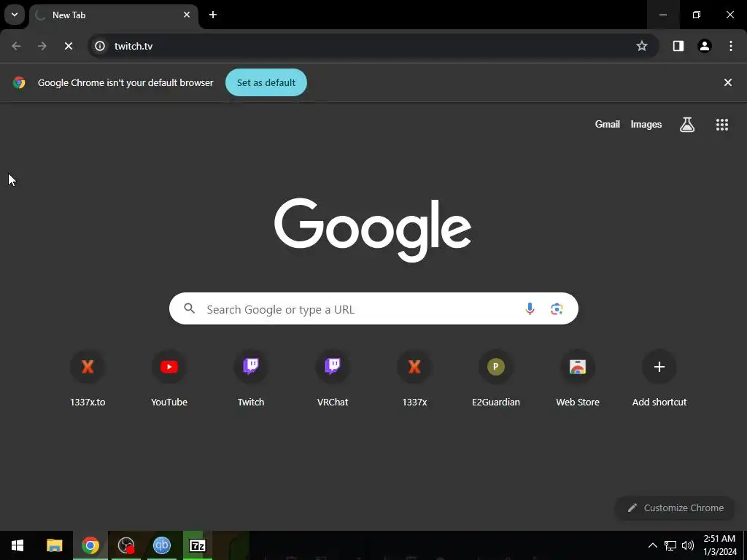747x560 pixels.
Task: Open Chrome three-dot settings menu
Action: click(731, 46)
